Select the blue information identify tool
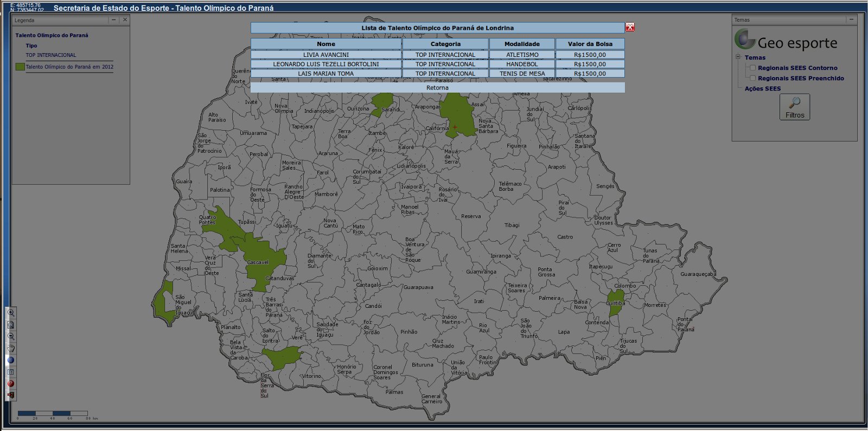 [10, 360]
